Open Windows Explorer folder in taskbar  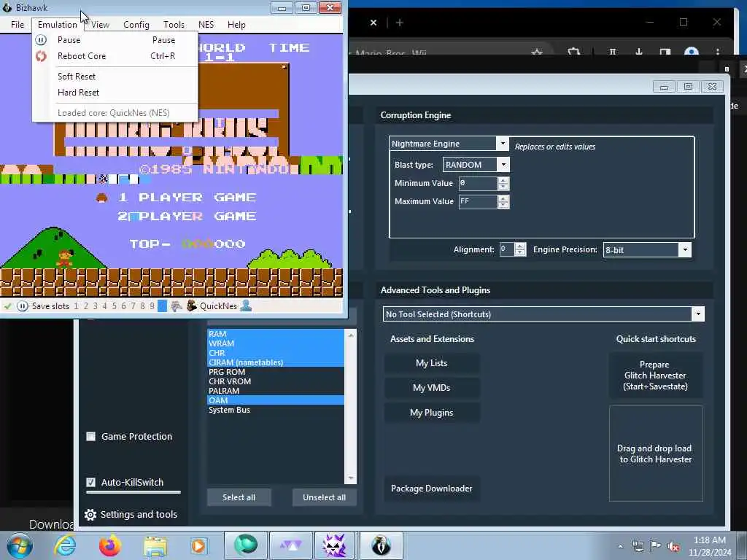click(155, 546)
